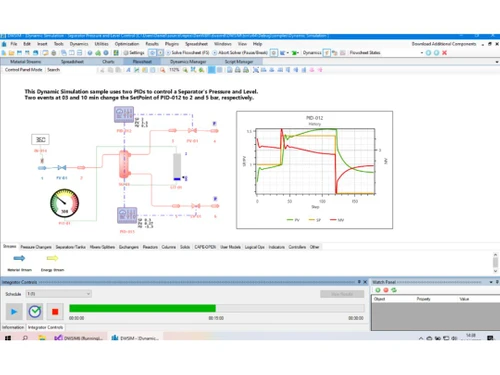Screen dimensions: 500x375
Task: Click Abort Solver button
Action: [x=240, y=53]
